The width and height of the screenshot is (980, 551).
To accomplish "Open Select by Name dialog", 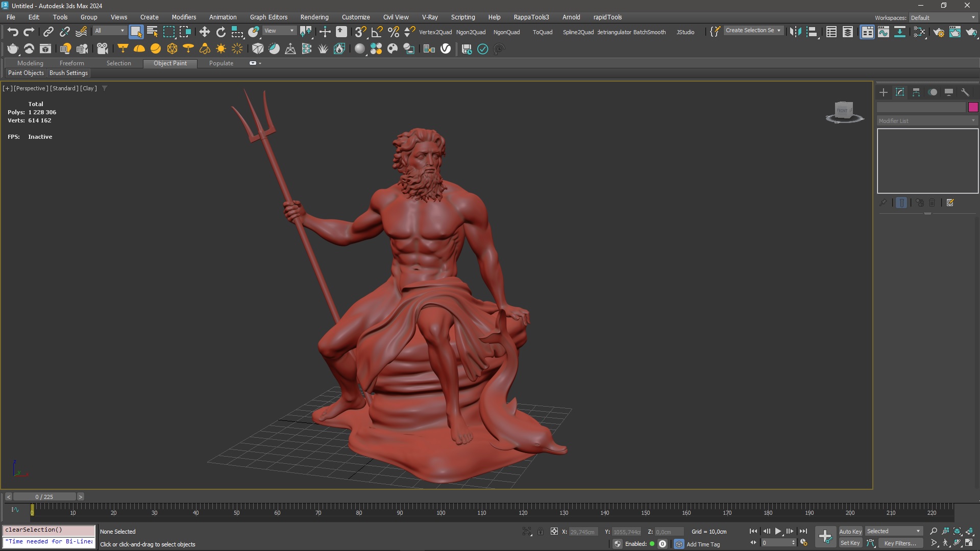I will [152, 32].
